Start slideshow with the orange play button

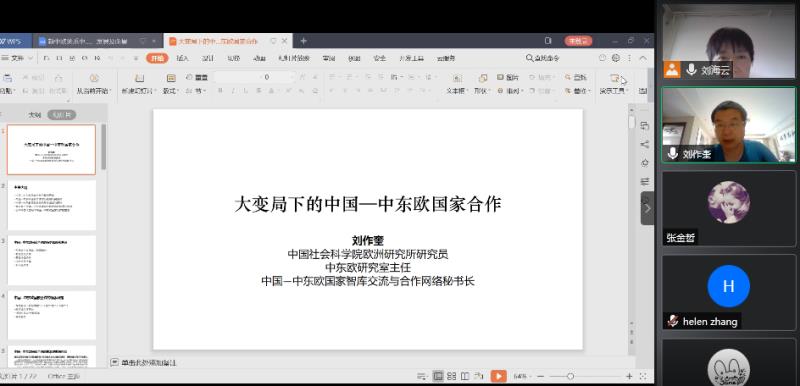pyautogui.click(x=498, y=376)
